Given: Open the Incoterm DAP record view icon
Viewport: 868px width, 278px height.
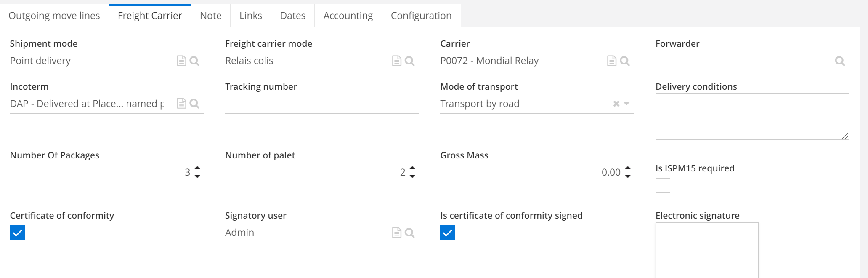Looking at the screenshot, I should click(182, 103).
